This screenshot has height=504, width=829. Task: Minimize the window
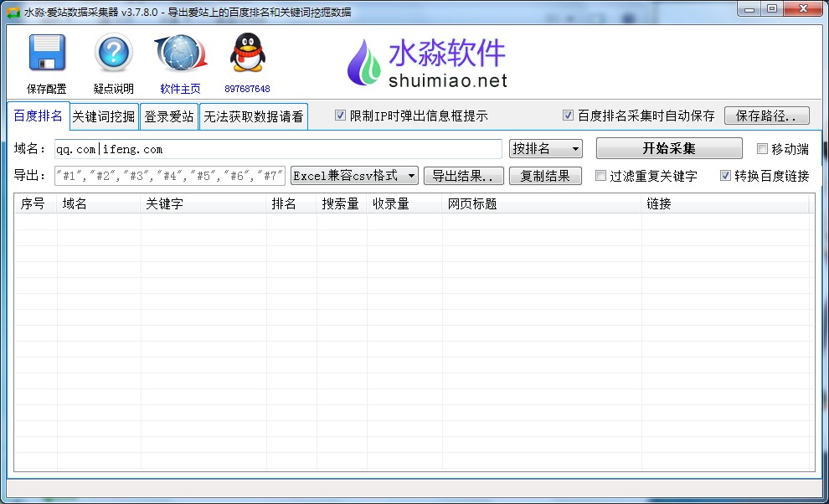(749, 9)
